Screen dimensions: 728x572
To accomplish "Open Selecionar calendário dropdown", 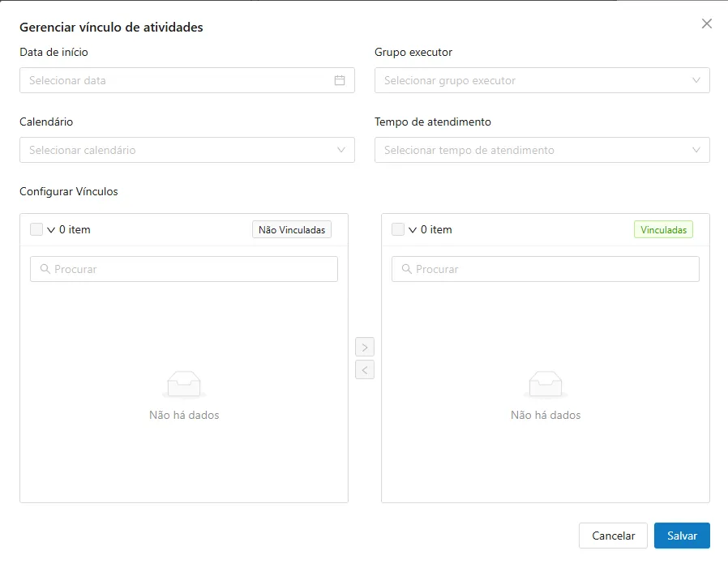I will click(x=187, y=150).
